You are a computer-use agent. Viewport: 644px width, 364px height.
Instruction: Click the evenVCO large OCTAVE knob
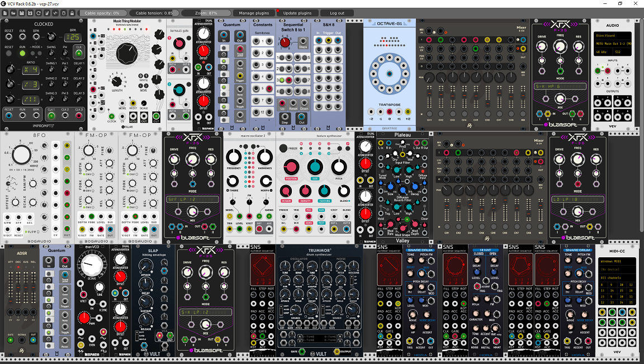click(92, 264)
